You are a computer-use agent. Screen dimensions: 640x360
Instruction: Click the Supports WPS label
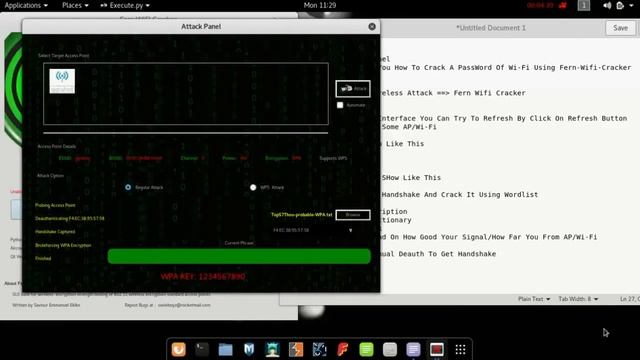tap(333, 158)
